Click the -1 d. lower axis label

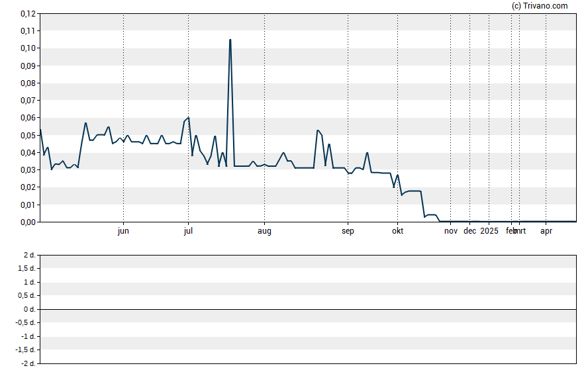pos(28,336)
